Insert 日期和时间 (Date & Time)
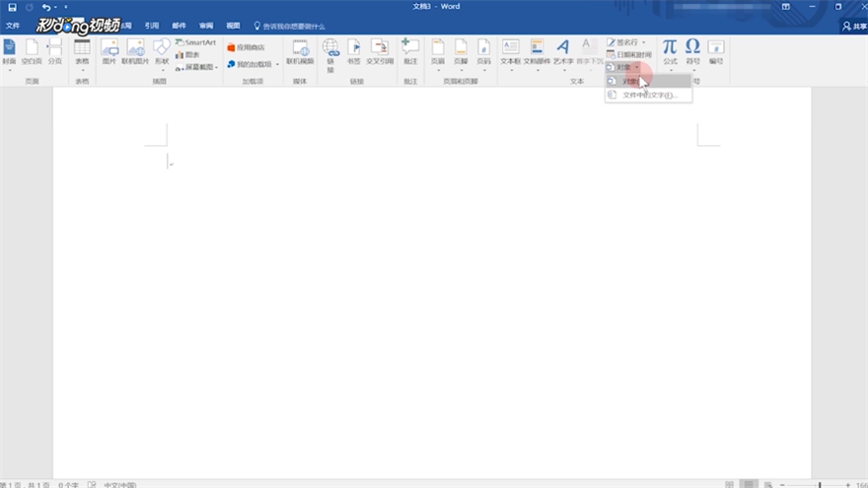 (x=629, y=55)
